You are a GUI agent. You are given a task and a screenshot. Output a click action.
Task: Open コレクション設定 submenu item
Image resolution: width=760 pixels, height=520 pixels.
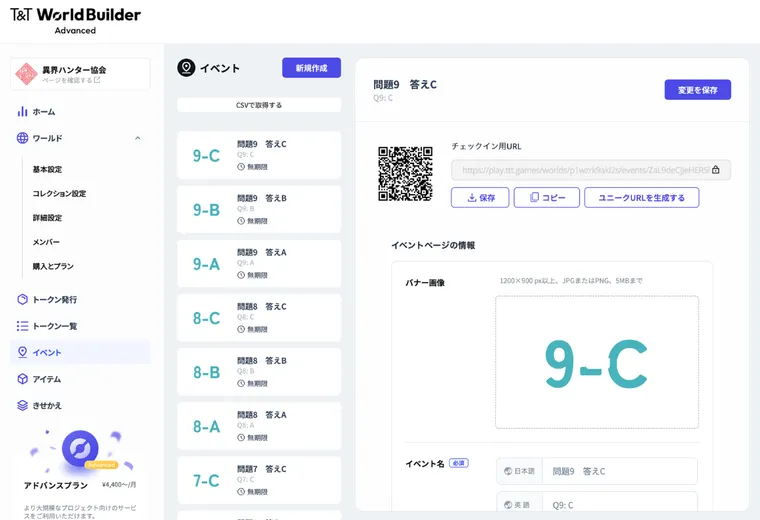point(59,193)
